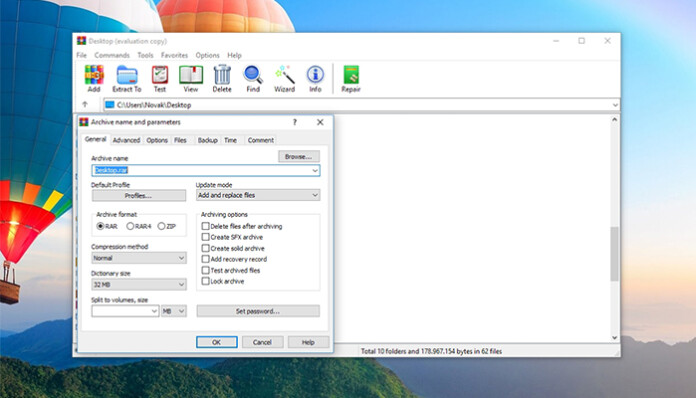Click the Delete trash icon

click(222, 79)
